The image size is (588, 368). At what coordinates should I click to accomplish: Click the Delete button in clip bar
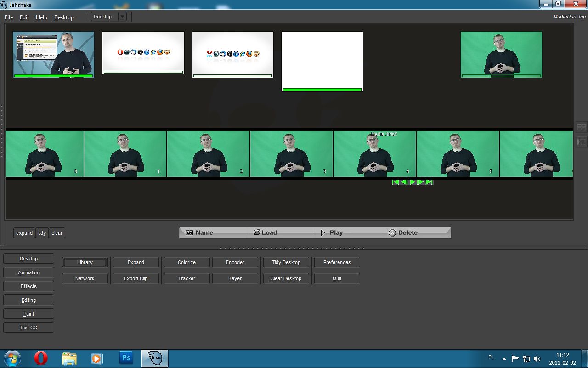coord(417,232)
